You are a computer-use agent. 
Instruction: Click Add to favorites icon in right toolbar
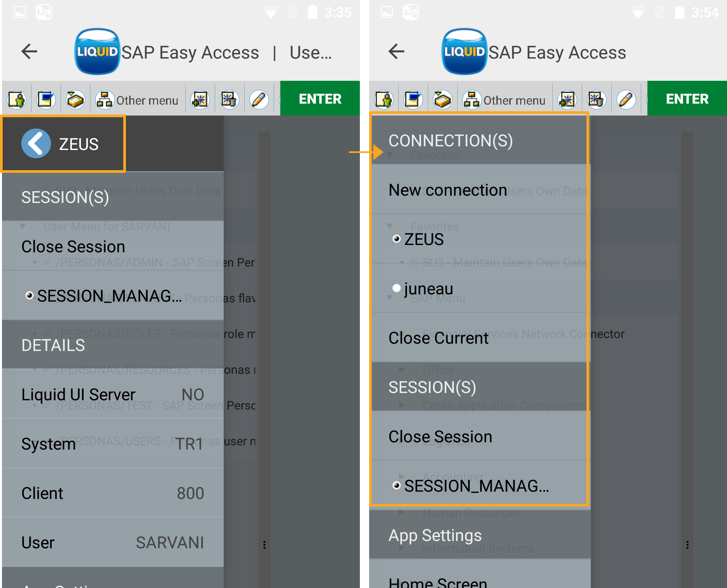[567, 100]
